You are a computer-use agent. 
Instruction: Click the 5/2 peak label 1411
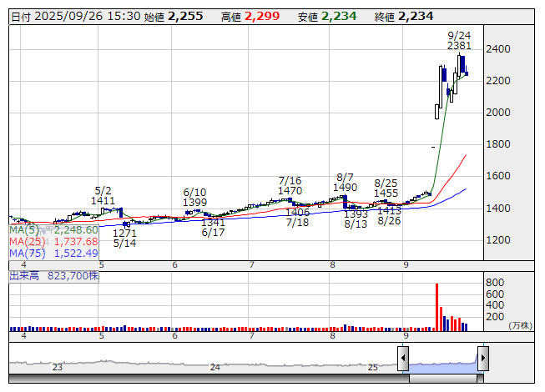pos(103,201)
